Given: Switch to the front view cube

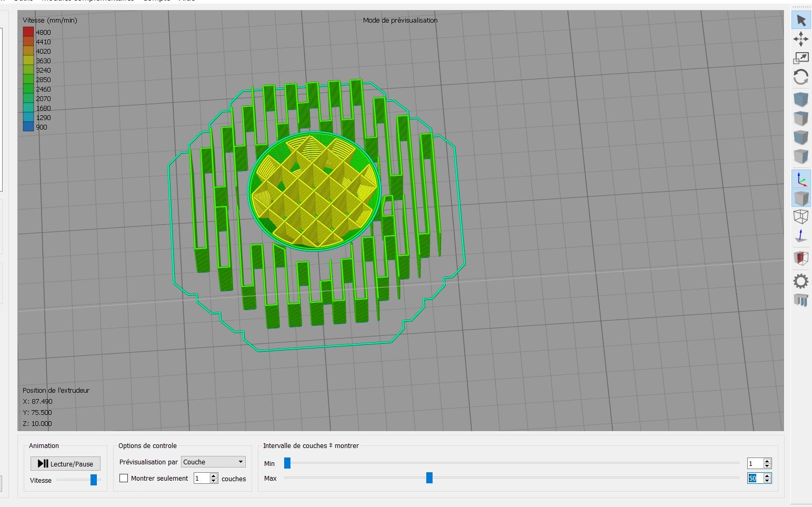Looking at the screenshot, I should pyautogui.click(x=801, y=137).
